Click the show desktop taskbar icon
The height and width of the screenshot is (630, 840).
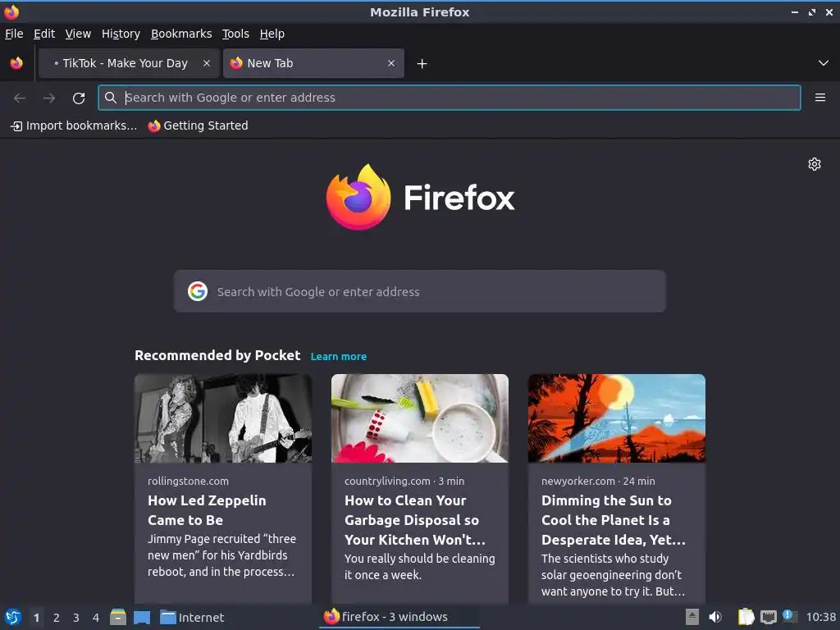pyautogui.click(x=142, y=618)
